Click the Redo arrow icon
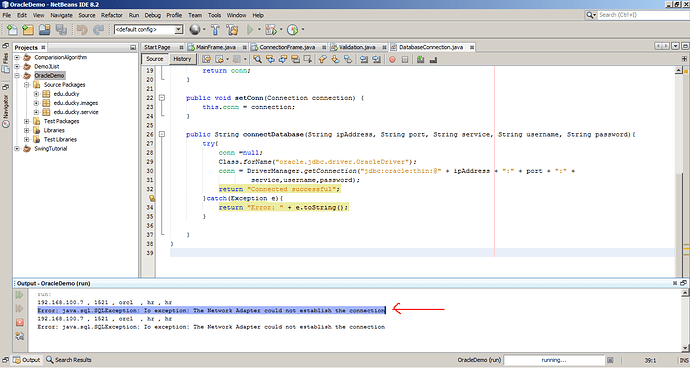Image resolution: width=690 pixels, height=368 pixels. 99,29
